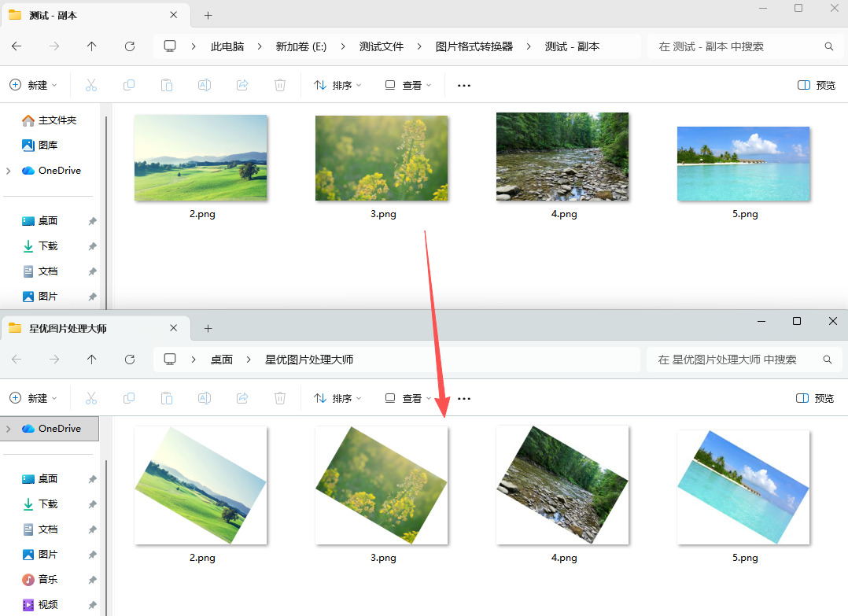Image resolution: width=848 pixels, height=616 pixels.
Task: Open 查看 dropdown in top window
Action: click(x=407, y=85)
